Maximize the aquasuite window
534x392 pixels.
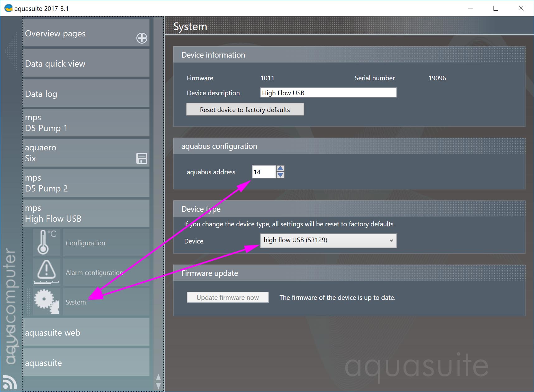point(496,8)
